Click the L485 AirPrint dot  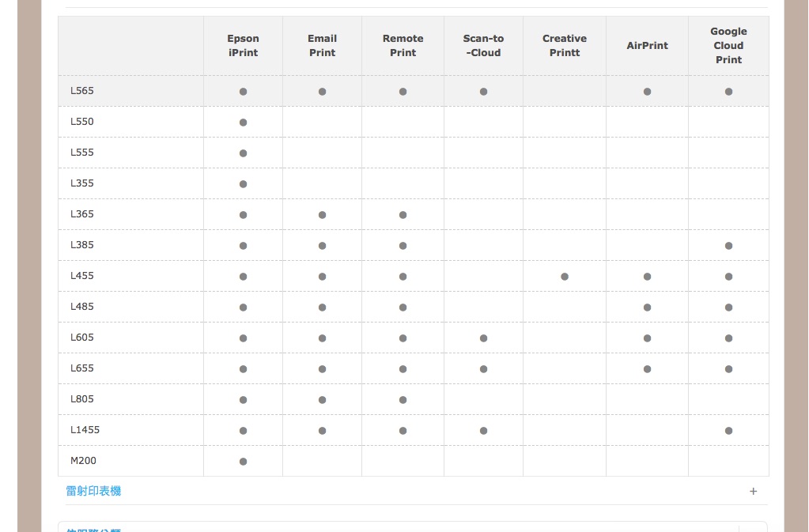[x=647, y=308]
